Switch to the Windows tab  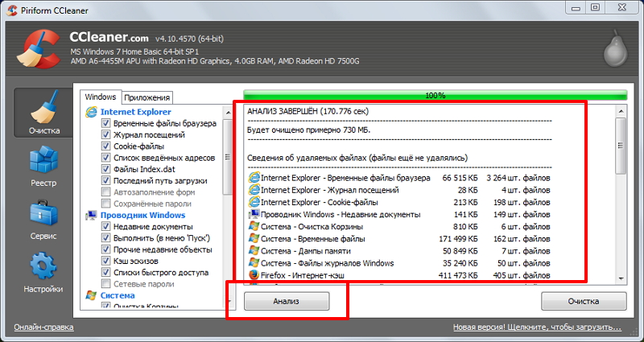tap(100, 97)
